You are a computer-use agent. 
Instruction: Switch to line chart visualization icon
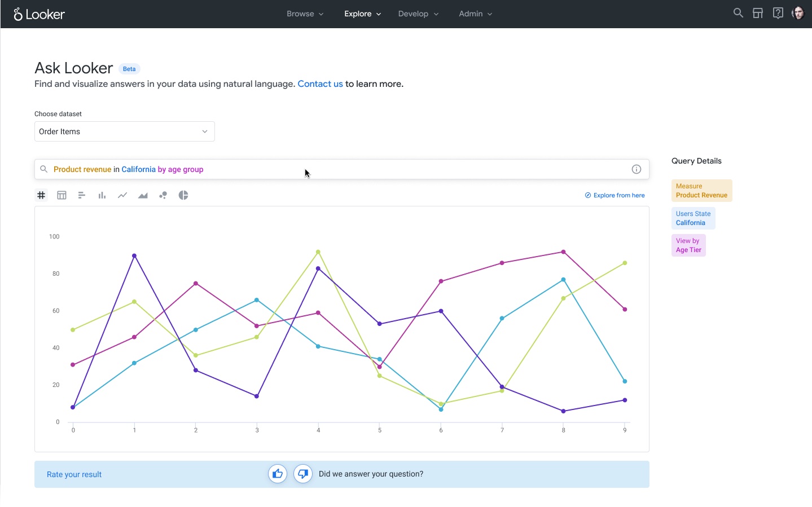[122, 195]
